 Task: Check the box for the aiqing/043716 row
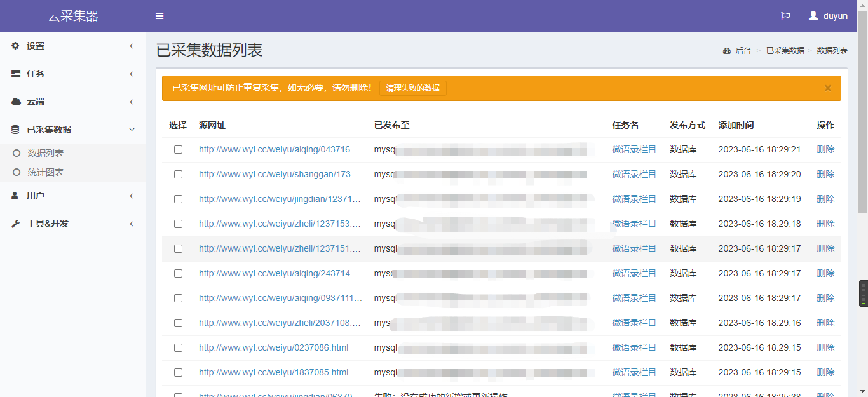(178, 149)
